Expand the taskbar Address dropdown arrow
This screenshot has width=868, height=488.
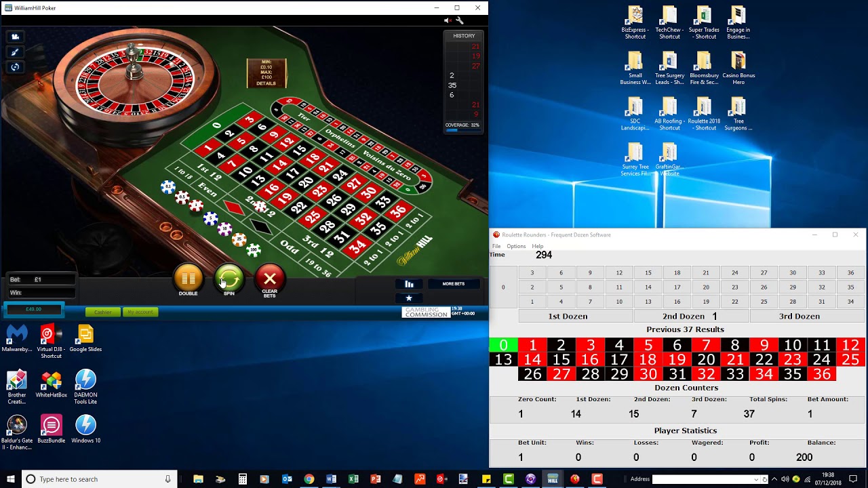tap(755, 479)
